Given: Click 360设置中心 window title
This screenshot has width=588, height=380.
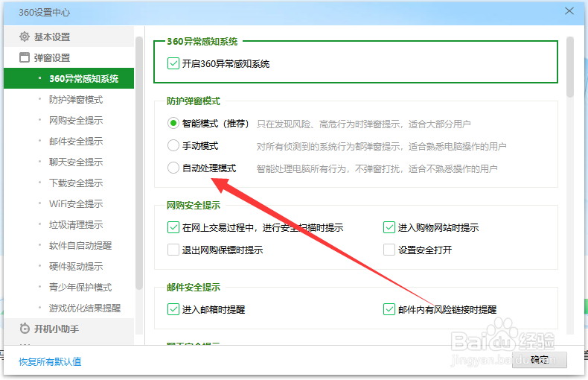Looking at the screenshot, I should pyautogui.click(x=44, y=13).
